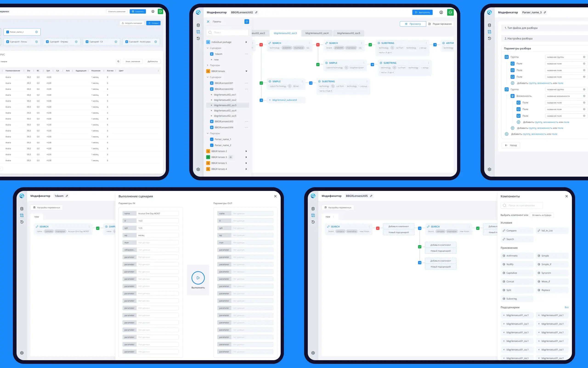This screenshot has width=588, height=368.
Task: Expand the BBGR lenses 5 package
Action: click(246, 163)
